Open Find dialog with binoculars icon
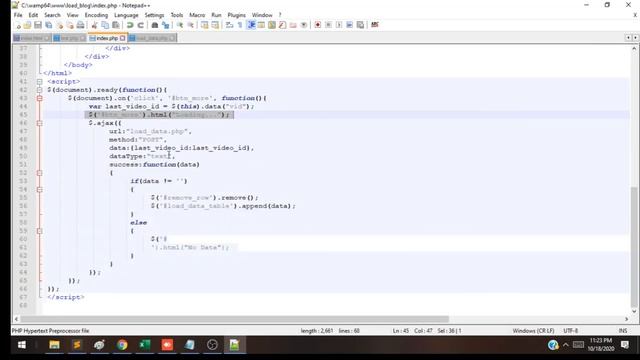Image resolution: width=640 pixels, height=360 pixels. click(155, 25)
